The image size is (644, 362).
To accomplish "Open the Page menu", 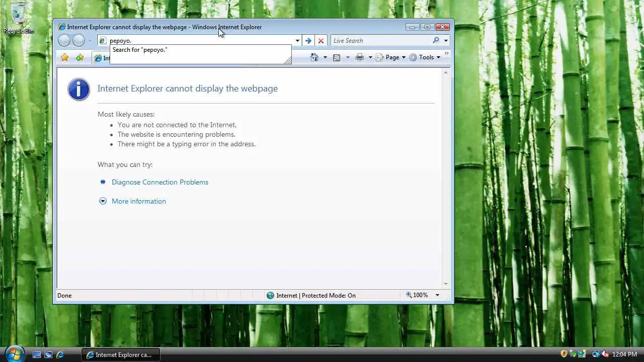I will tap(390, 57).
